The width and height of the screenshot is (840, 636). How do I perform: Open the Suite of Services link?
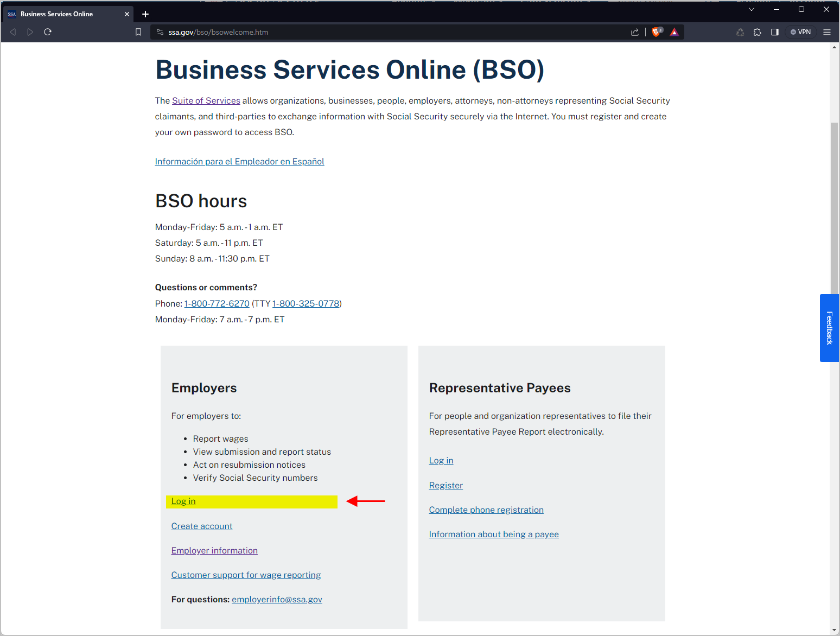click(x=206, y=101)
